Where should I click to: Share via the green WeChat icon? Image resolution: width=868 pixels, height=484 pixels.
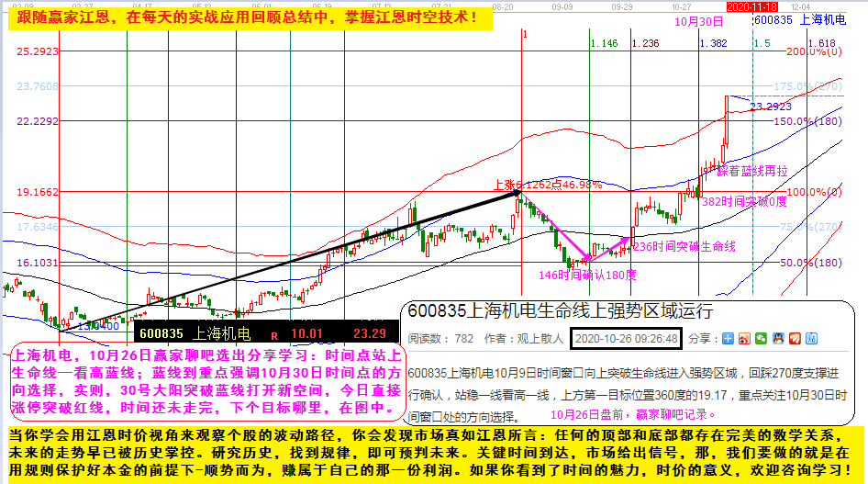tap(761, 338)
